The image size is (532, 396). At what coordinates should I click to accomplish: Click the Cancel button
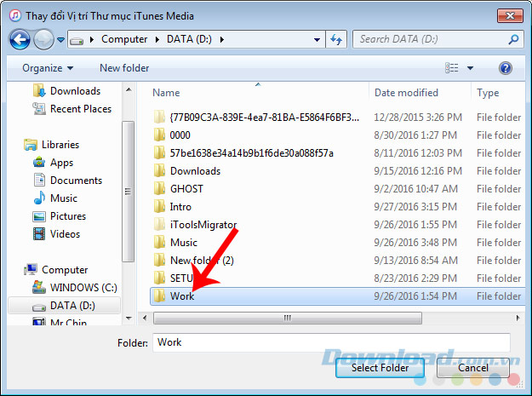473,368
